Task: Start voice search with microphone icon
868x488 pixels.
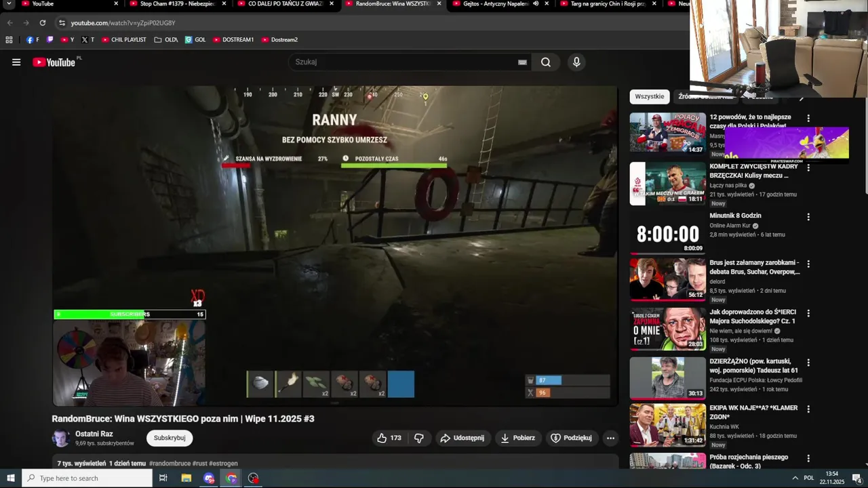Action: coord(576,62)
